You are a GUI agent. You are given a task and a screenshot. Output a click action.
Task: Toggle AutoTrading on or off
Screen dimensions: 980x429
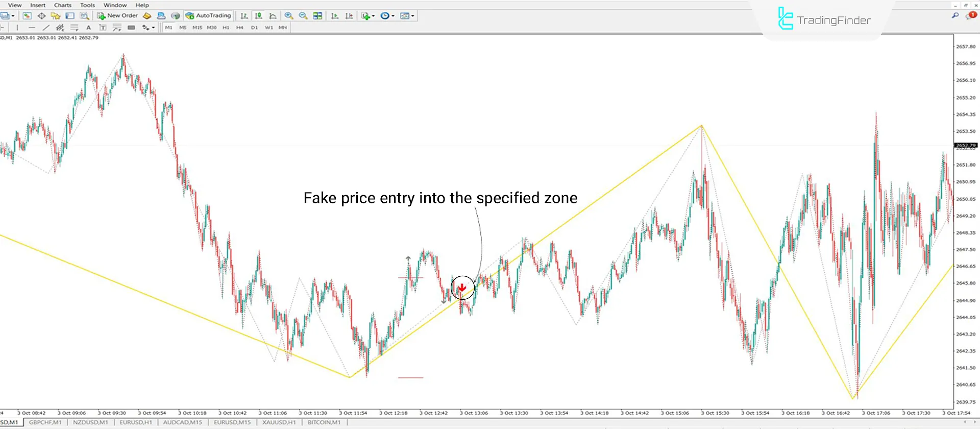pyautogui.click(x=208, y=16)
